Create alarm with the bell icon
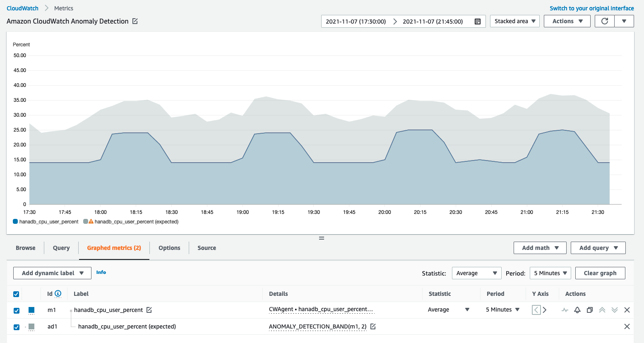The image size is (644, 343). pos(577,310)
